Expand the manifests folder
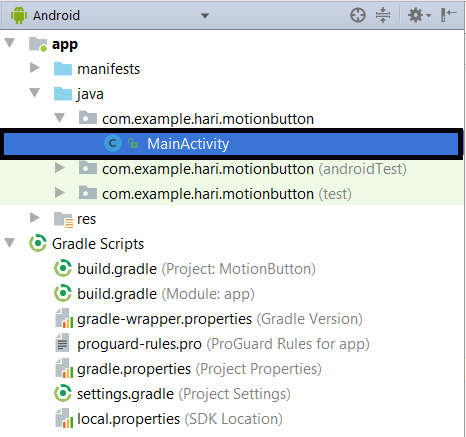466x437 pixels. pyautogui.click(x=34, y=68)
